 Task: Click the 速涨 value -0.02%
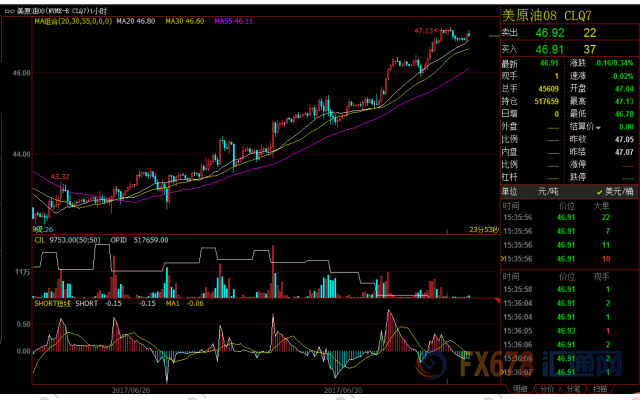622,76
